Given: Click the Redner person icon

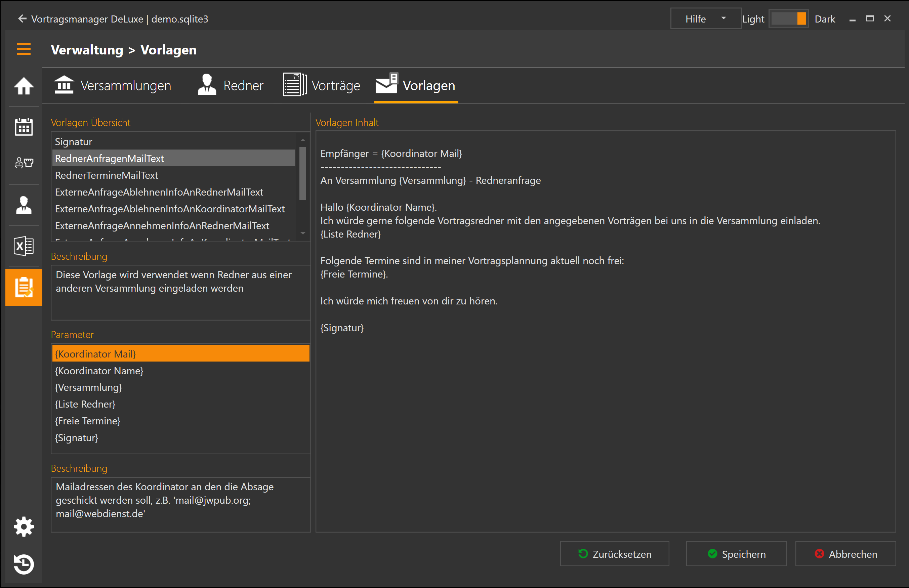Looking at the screenshot, I should coord(207,85).
